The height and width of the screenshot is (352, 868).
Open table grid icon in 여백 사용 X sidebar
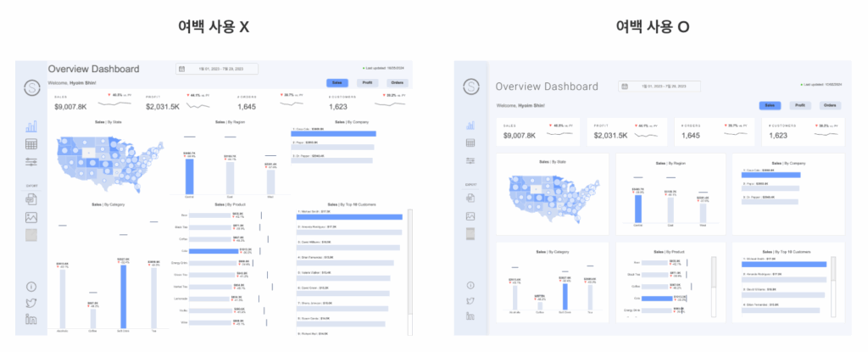click(x=31, y=144)
